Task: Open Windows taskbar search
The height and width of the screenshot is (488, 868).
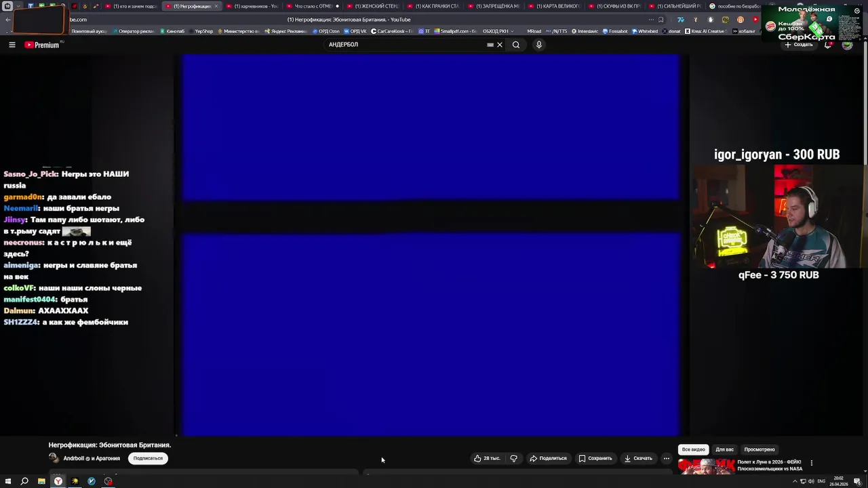Action: (x=24, y=481)
